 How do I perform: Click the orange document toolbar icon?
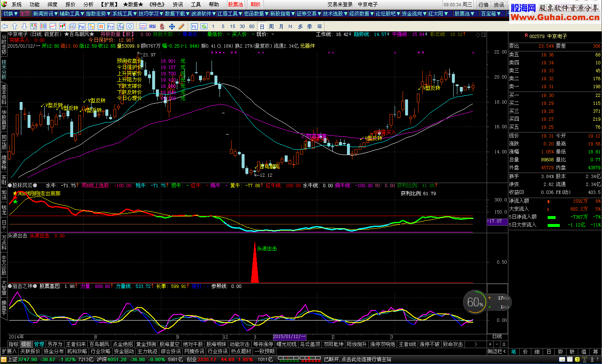[x=101, y=26]
